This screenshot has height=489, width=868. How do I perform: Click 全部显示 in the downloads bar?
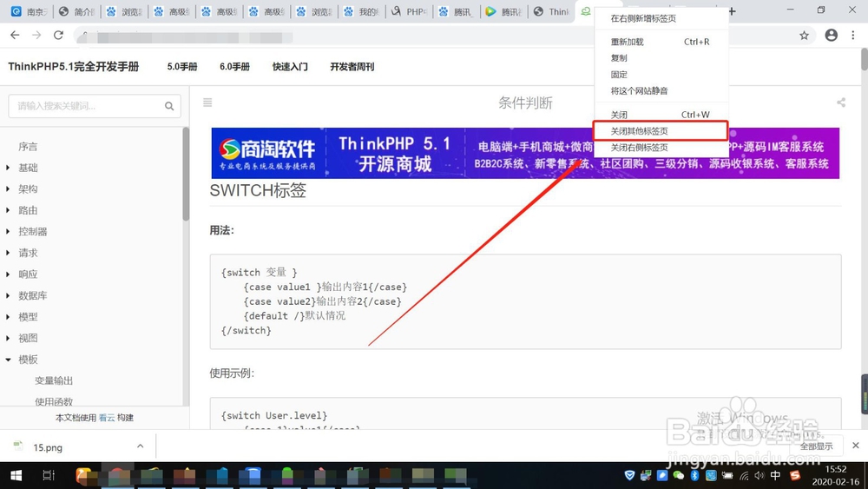tap(816, 446)
